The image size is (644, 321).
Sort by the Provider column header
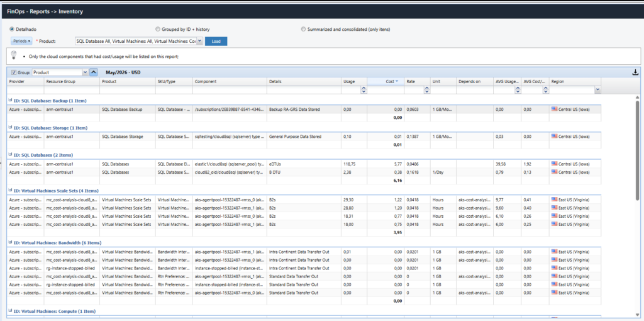click(x=25, y=81)
